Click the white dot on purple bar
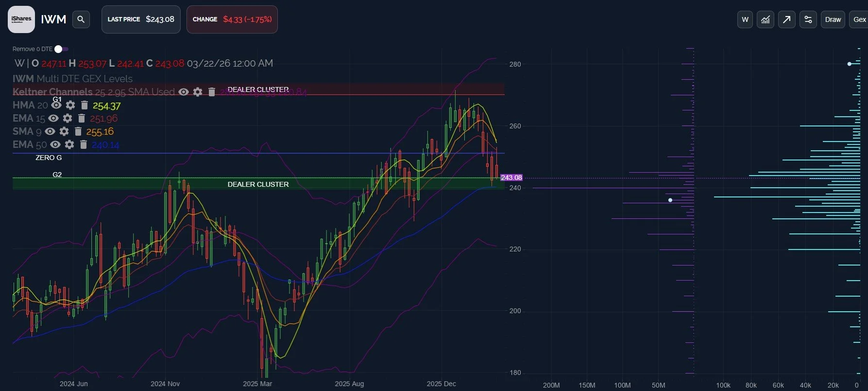Screen dimensions: 868x391 (670, 200)
